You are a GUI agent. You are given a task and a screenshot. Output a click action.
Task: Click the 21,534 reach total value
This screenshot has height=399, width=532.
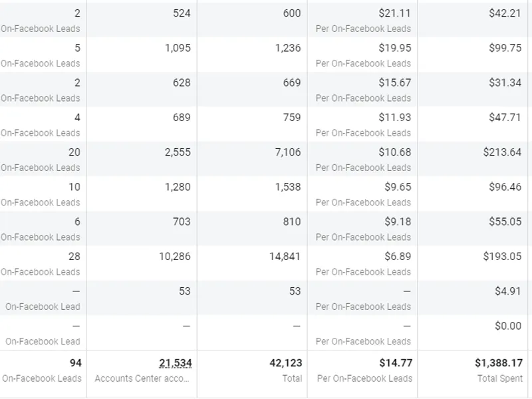[x=176, y=363]
